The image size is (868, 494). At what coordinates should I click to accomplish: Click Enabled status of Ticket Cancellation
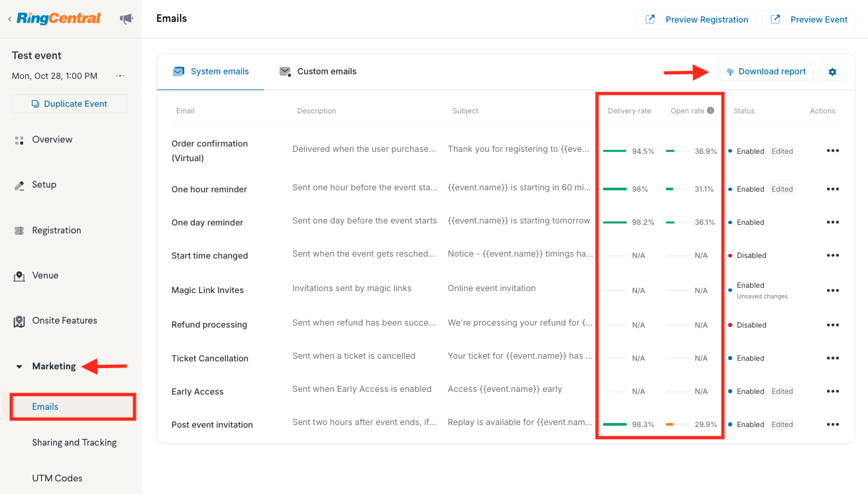point(751,358)
